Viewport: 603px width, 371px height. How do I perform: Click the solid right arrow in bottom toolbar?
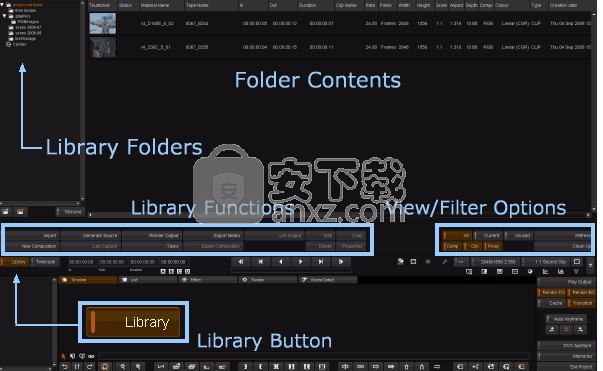click(391, 366)
